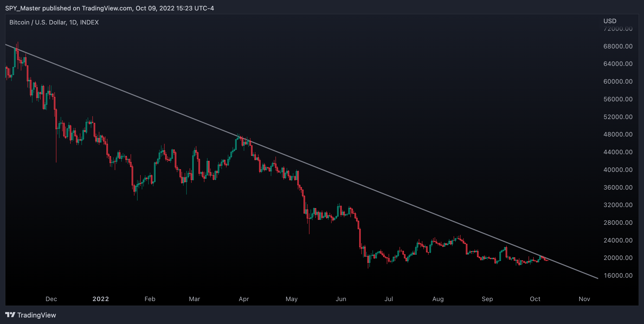
Task: Click the Aug time axis label
Action: pyautogui.click(x=438, y=299)
